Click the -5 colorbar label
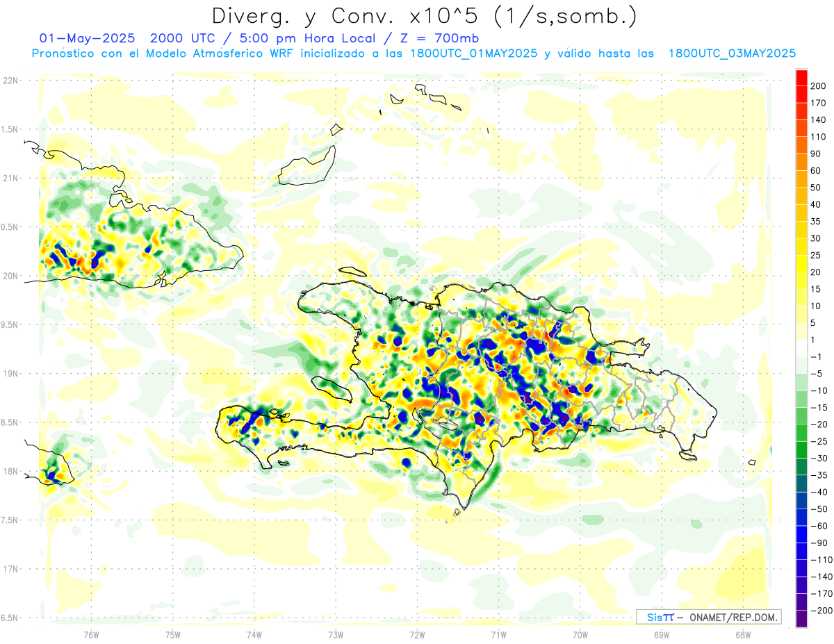 818,374
